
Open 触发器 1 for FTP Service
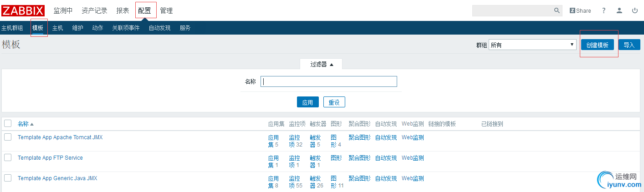click(315, 162)
